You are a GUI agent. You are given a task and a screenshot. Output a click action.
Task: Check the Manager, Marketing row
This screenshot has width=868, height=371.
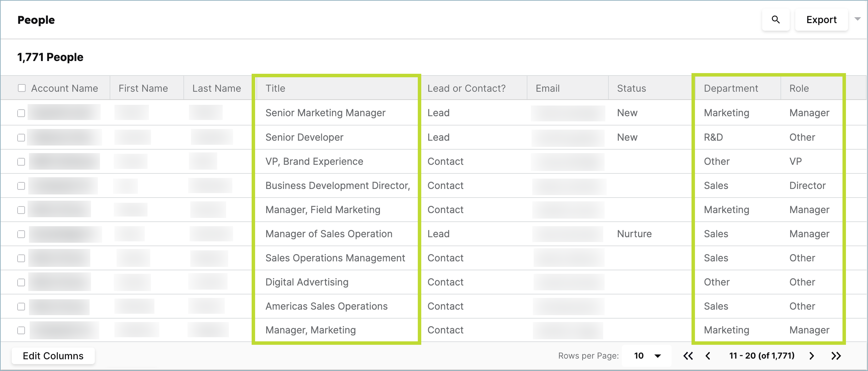21,330
